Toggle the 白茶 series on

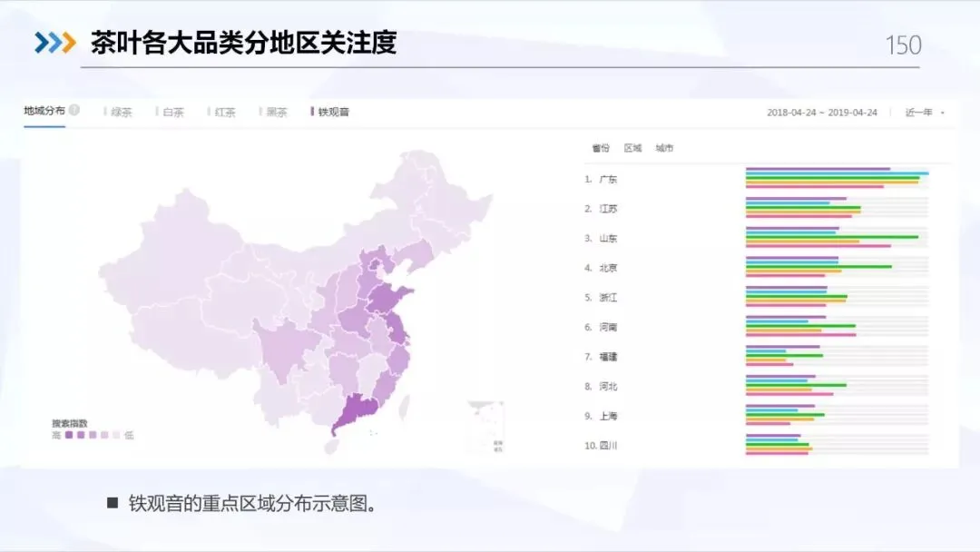click(170, 112)
